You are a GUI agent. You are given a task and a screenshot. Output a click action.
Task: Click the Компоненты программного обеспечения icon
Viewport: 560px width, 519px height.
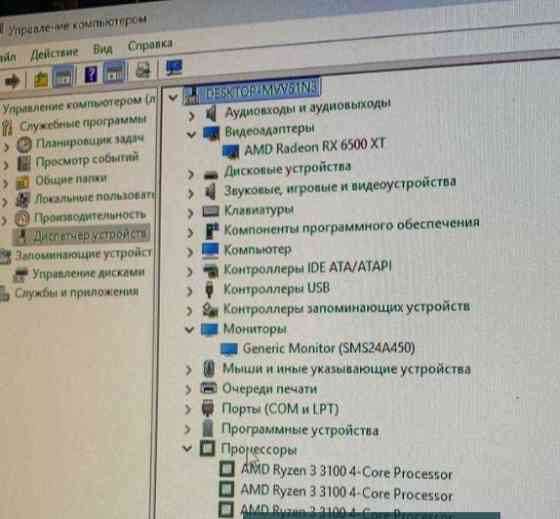[x=211, y=231]
